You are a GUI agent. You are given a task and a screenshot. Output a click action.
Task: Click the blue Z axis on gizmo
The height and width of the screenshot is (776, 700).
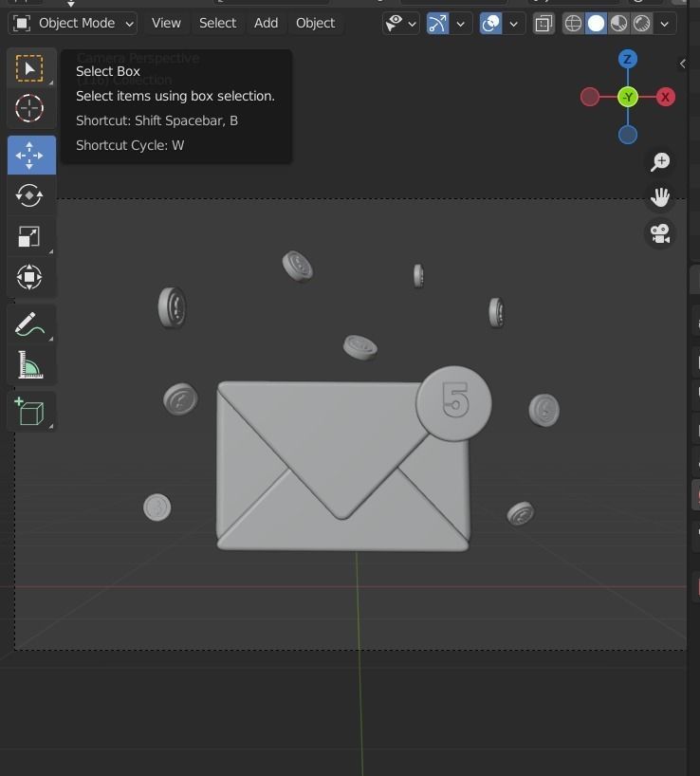click(627, 60)
